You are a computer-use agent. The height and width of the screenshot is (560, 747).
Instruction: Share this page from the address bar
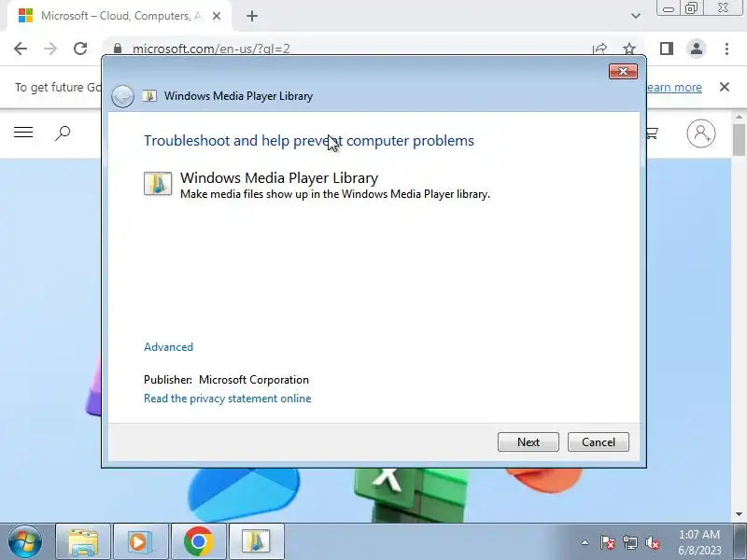point(599,49)
